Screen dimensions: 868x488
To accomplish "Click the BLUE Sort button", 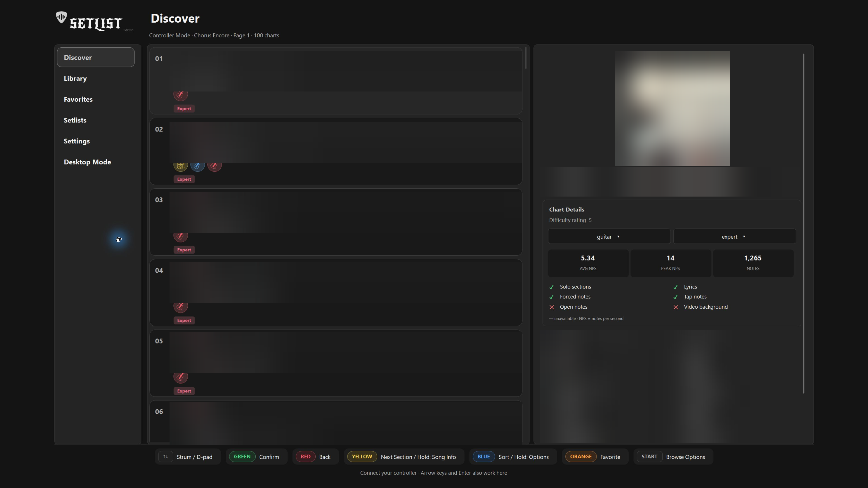I will 513,457.
